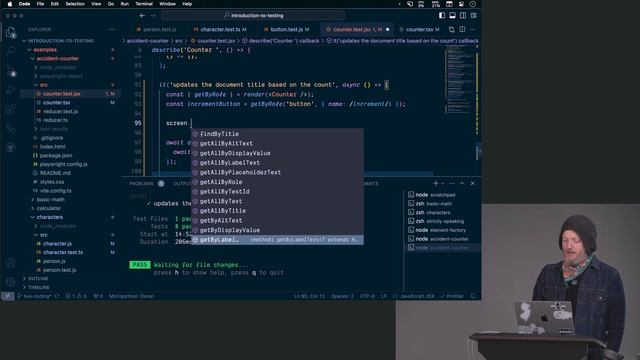Open the Apple menu

point(10,4)
